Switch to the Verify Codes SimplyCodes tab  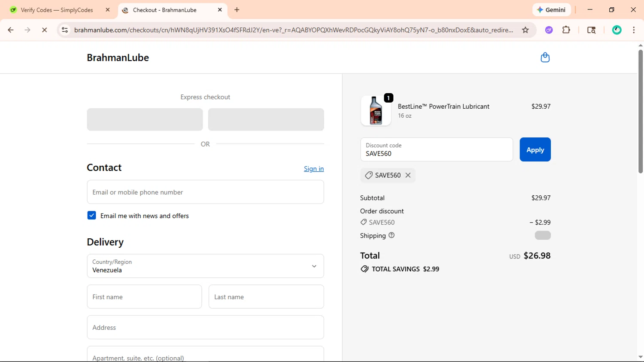pyautogui.click(x=57, y=10)
